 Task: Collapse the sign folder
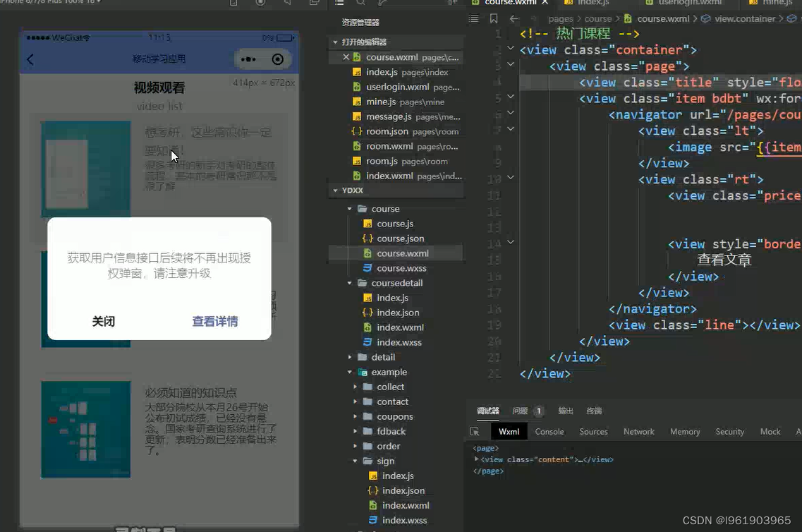(x=355, y=461)
